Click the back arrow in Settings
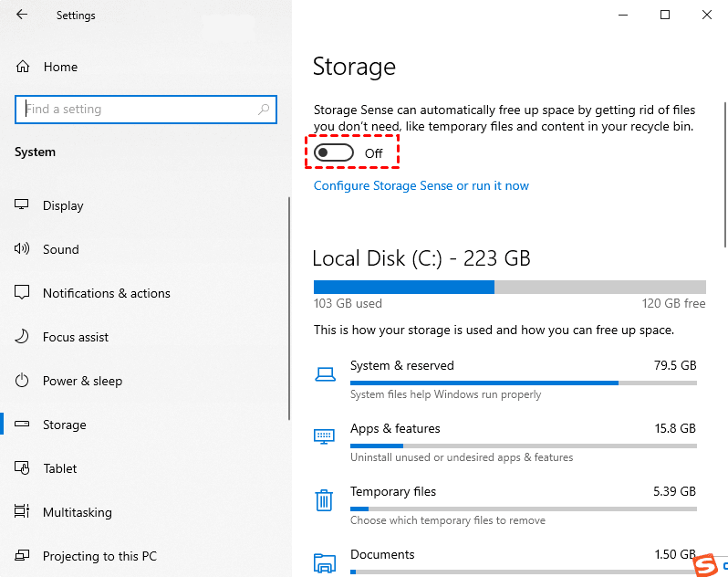 pos(22,16)
